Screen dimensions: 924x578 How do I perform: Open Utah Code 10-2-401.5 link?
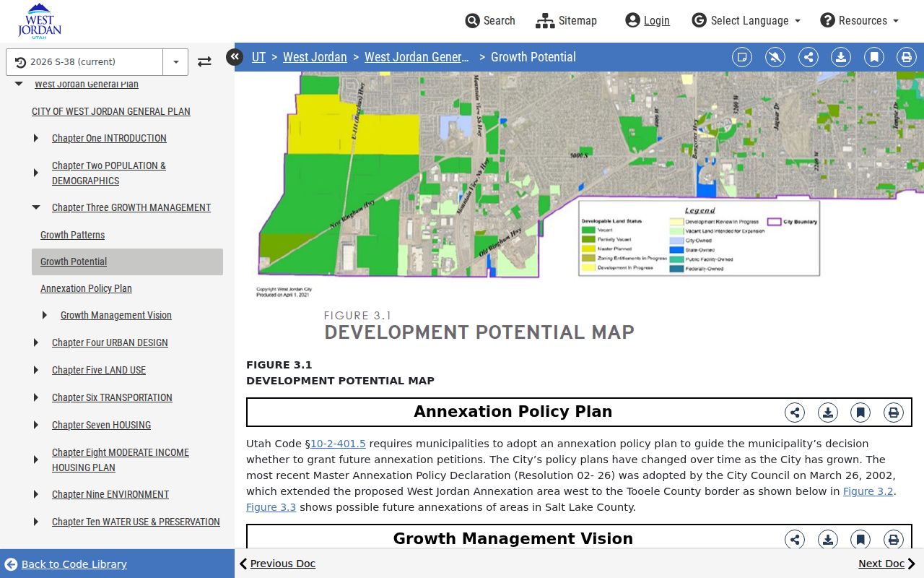(338, 444)
